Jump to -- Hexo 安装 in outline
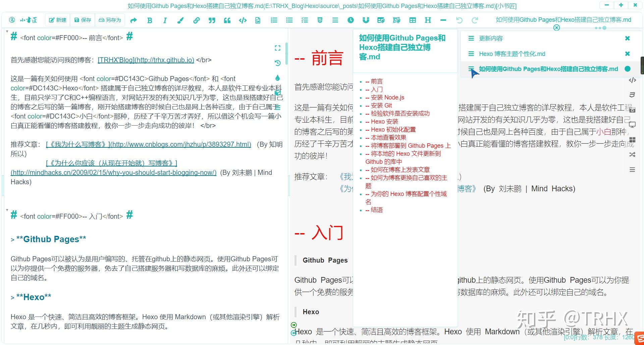Viewport: 644px width, 345px height. 382,122
